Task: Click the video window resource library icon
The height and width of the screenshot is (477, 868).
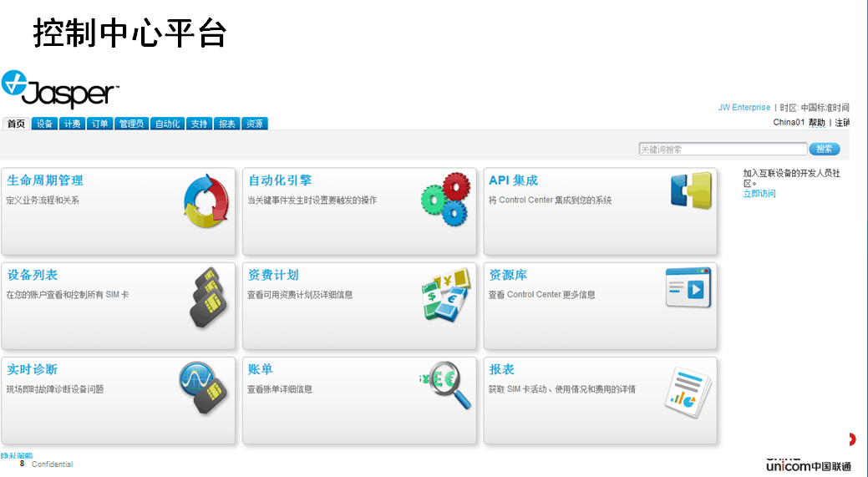Action: click(688, 288)
